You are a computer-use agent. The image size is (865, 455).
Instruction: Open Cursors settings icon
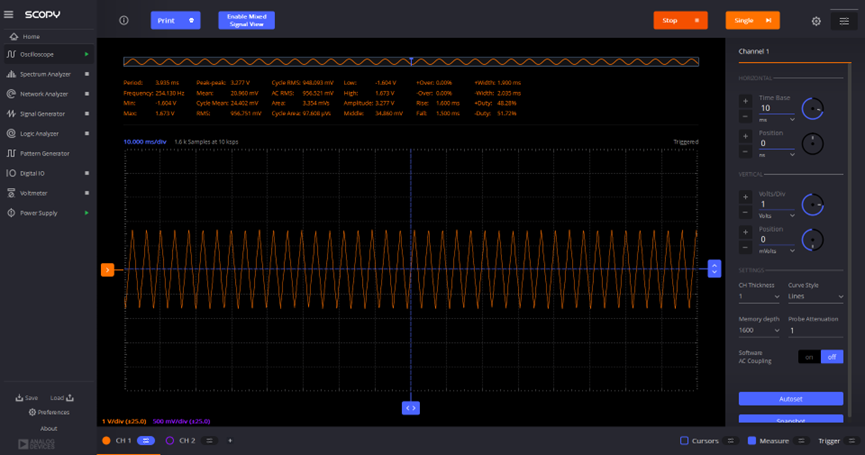click(731, 441)
